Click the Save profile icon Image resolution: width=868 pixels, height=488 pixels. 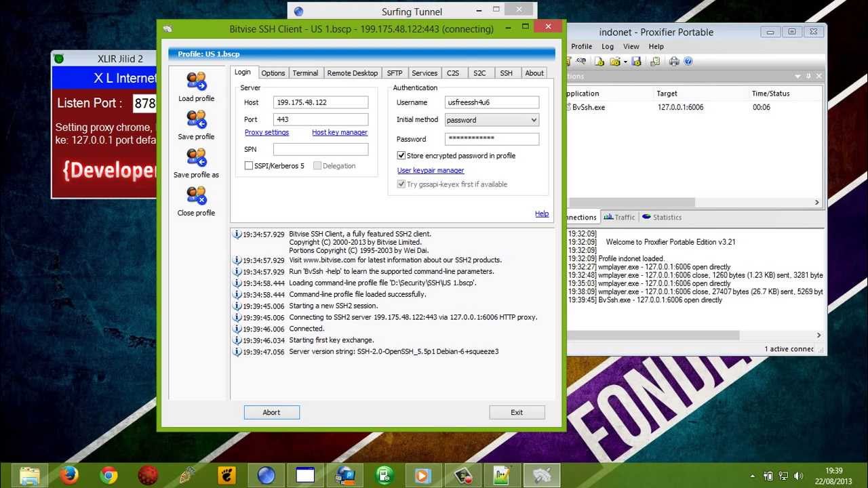196,119
